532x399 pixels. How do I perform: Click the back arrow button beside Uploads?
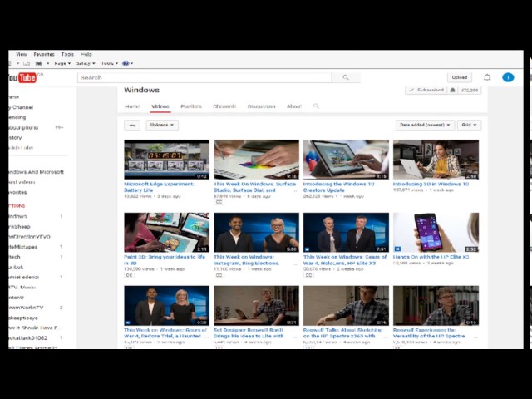(132, 126)
